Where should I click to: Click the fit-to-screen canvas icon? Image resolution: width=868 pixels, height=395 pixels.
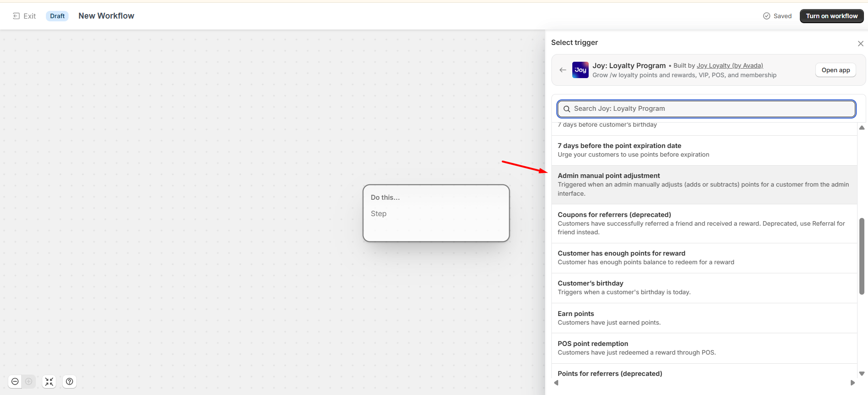pyautogui.click(x=49, y=381)
